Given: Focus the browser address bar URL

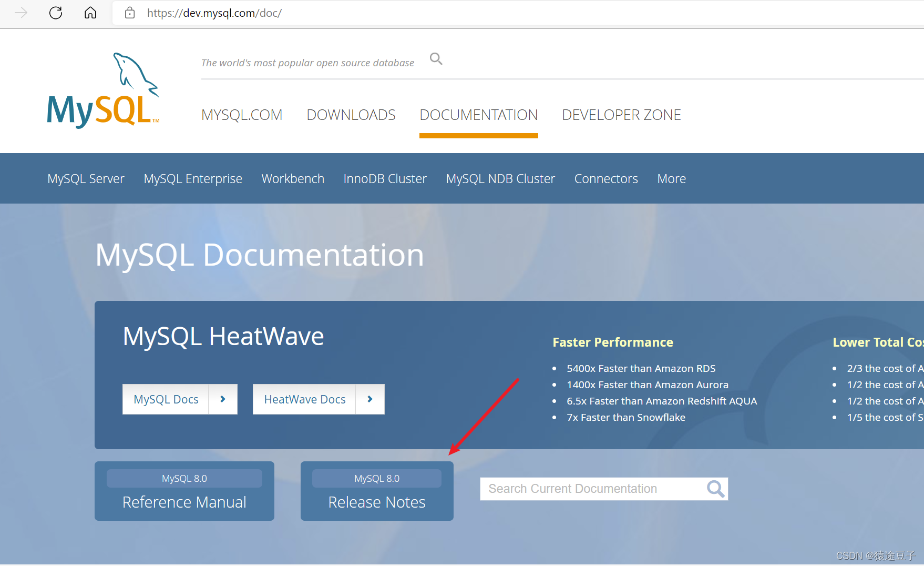Looking at the screenshot, I should click(x=214, y=13).
